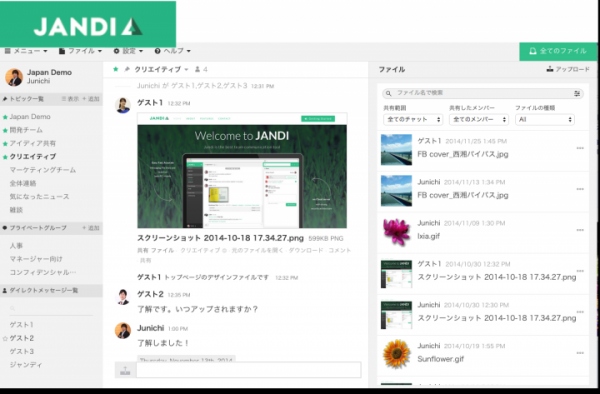600x394 pixels.
Task: Open the ゲスト1 FB cover thumbnail from 2014/11/25
Action: pyautogui.click(x=396, y=150)
